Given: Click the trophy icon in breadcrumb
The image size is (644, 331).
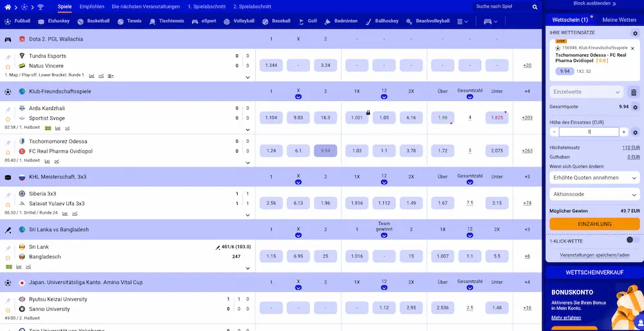Looking at the screenshot, I should (x=40, y=7).
